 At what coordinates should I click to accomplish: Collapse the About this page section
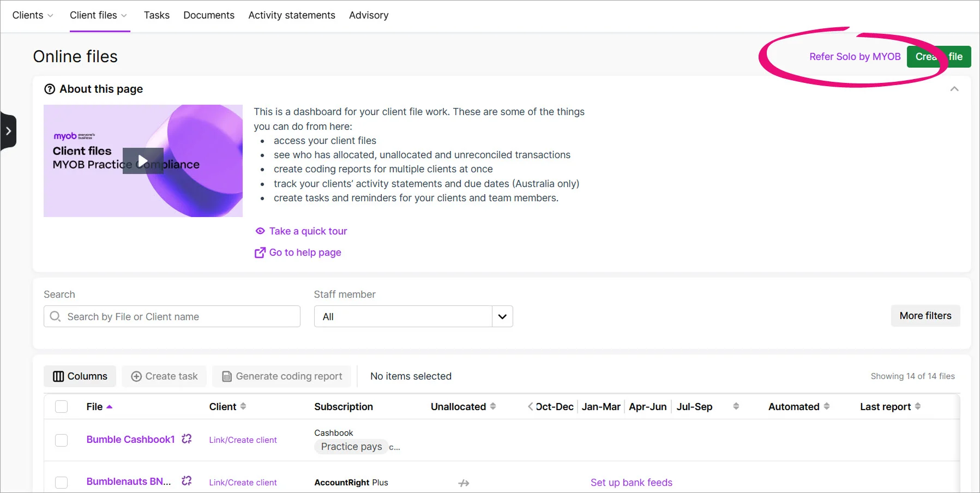(x=954, y=89)
